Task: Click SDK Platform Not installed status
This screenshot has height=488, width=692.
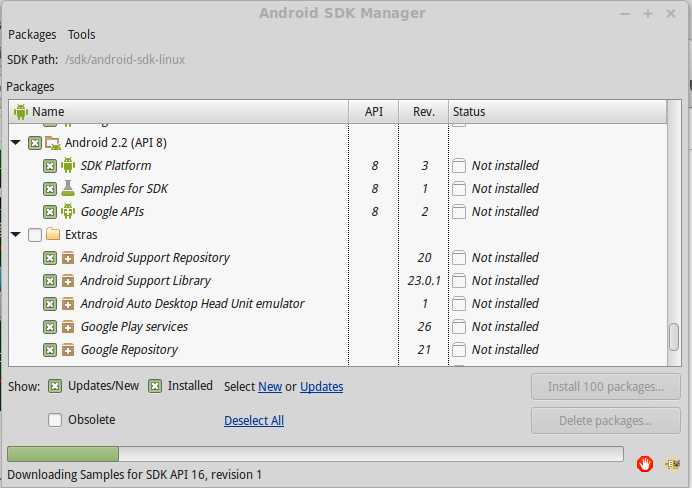Action: (x=505, y=165)
